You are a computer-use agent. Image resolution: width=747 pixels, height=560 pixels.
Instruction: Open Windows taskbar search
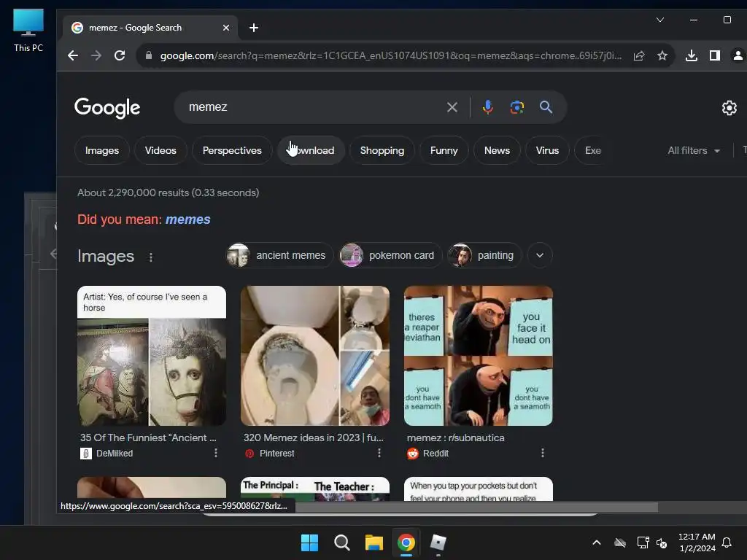pyautogui.click(x=341, y=542)
